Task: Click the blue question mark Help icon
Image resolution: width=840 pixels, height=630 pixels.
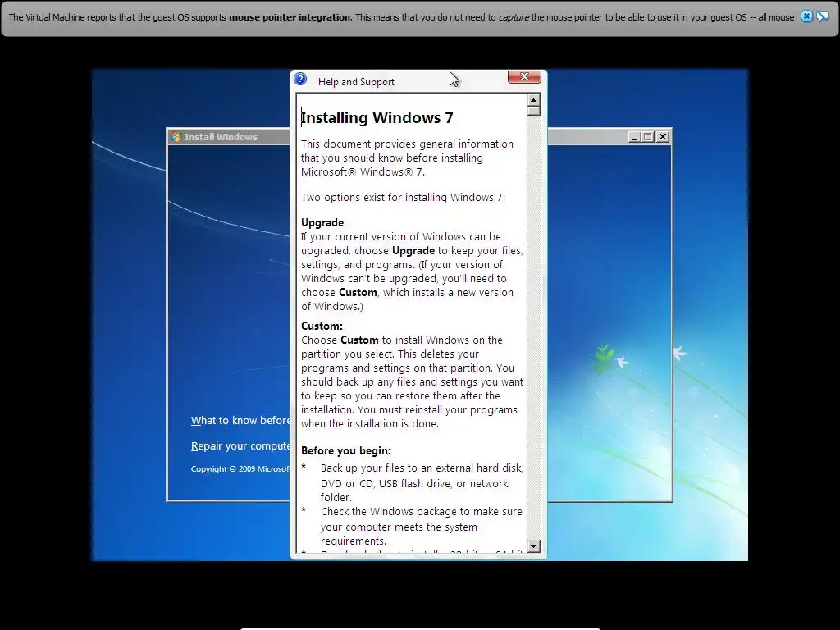Action: pyautogui.click(x=300, y=80)
